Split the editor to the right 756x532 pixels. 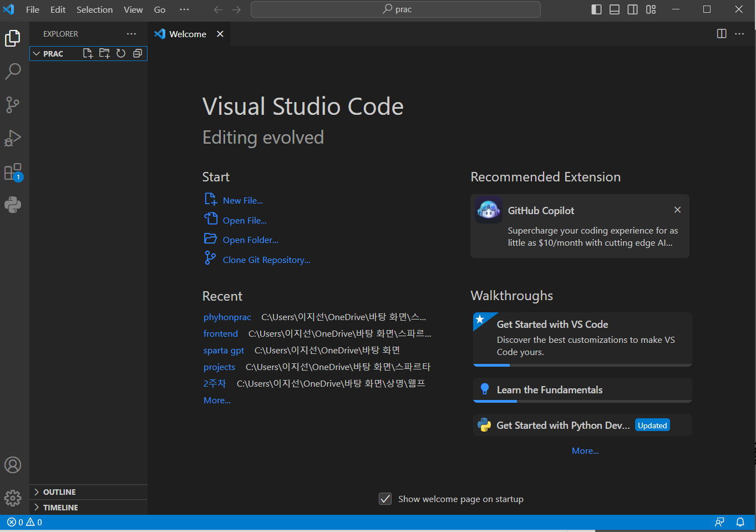click(x=722, y=34)
